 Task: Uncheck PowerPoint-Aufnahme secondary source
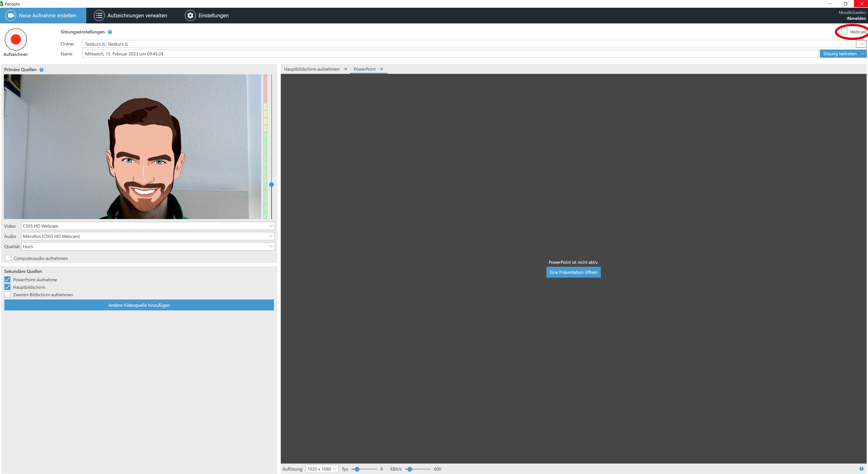7,279
